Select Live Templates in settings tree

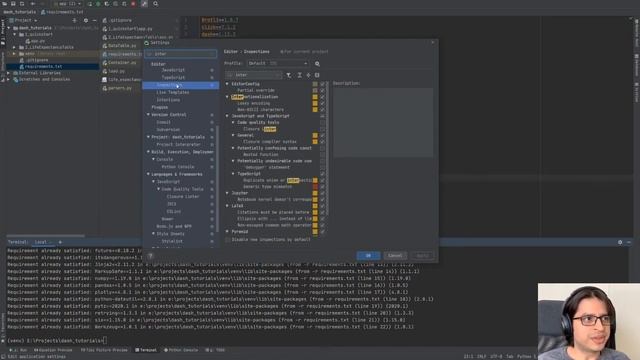(173, 93)
